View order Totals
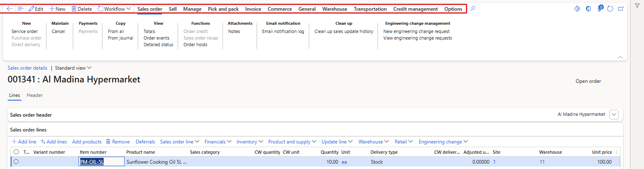 pyautogui.click(x=149, y=31)
